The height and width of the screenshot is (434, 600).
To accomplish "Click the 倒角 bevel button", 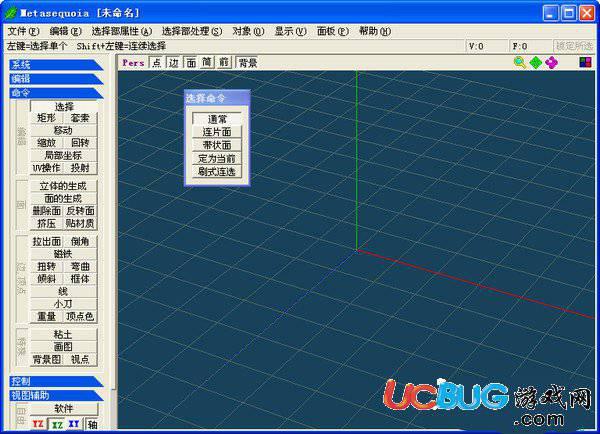I will [80, 241].
